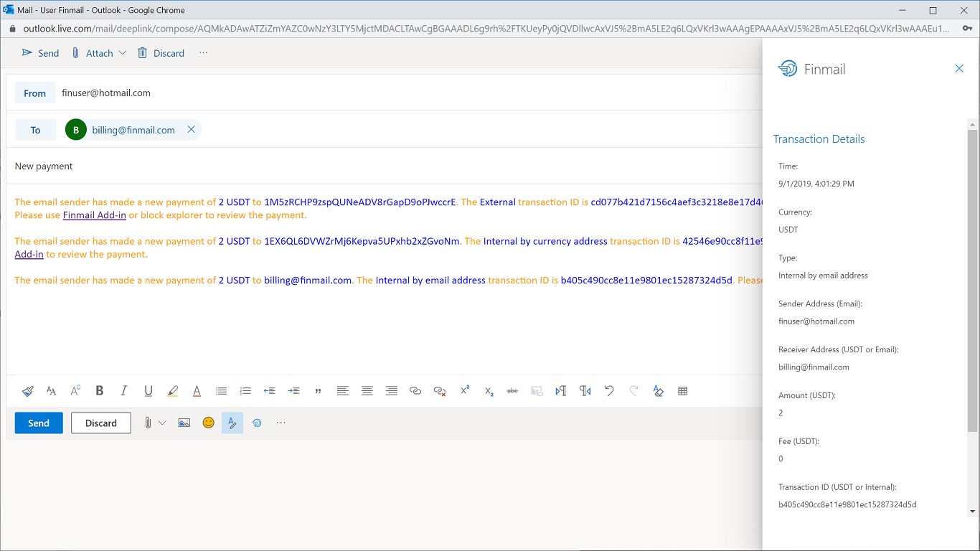Screen dimensions: 980x551
Task: Toggle strikethrough formatting
Action: click(512, 391)
